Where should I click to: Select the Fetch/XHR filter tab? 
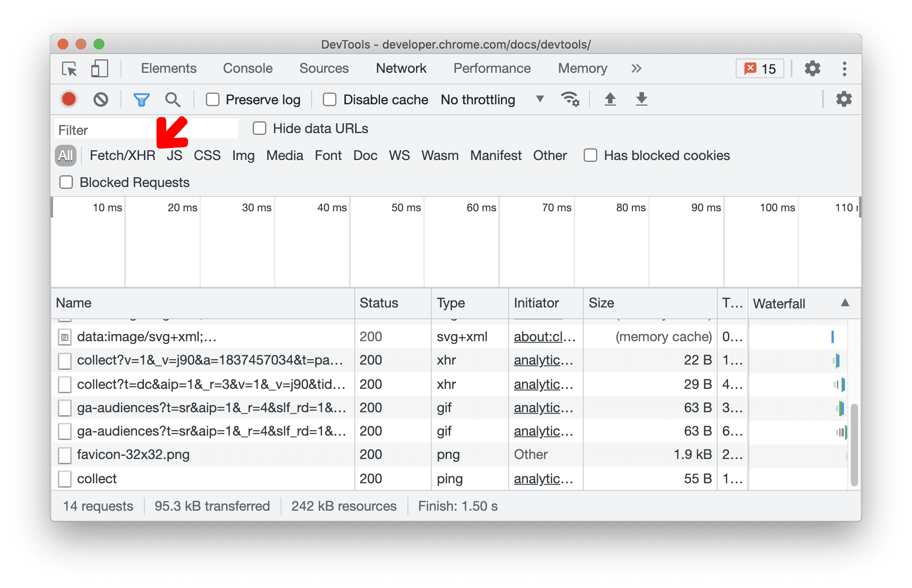pos(121,155)
